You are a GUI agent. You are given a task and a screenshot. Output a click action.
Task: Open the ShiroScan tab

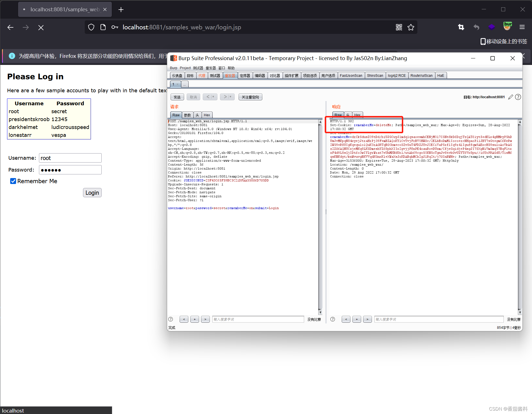click(x=375, y=76)
